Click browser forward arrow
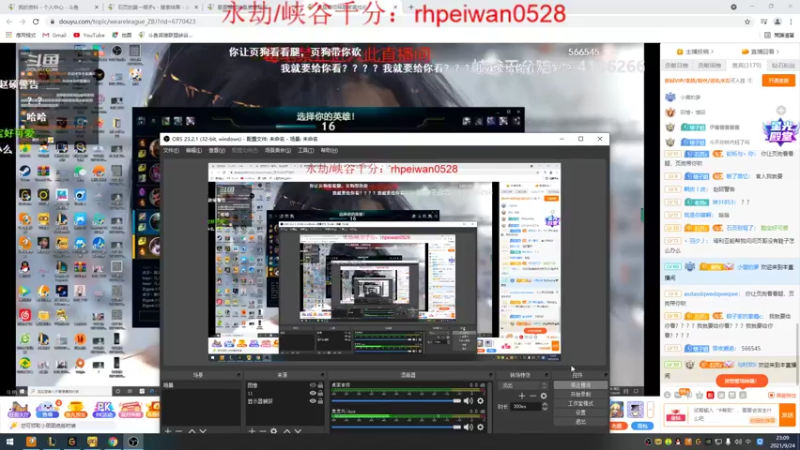The height and width of the screenshot is (450, 800). point(22,21)
